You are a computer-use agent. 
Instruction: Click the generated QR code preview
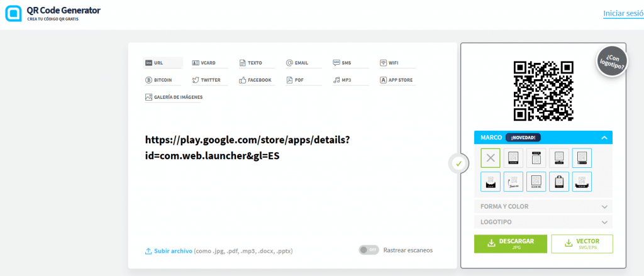coord(543,91)
